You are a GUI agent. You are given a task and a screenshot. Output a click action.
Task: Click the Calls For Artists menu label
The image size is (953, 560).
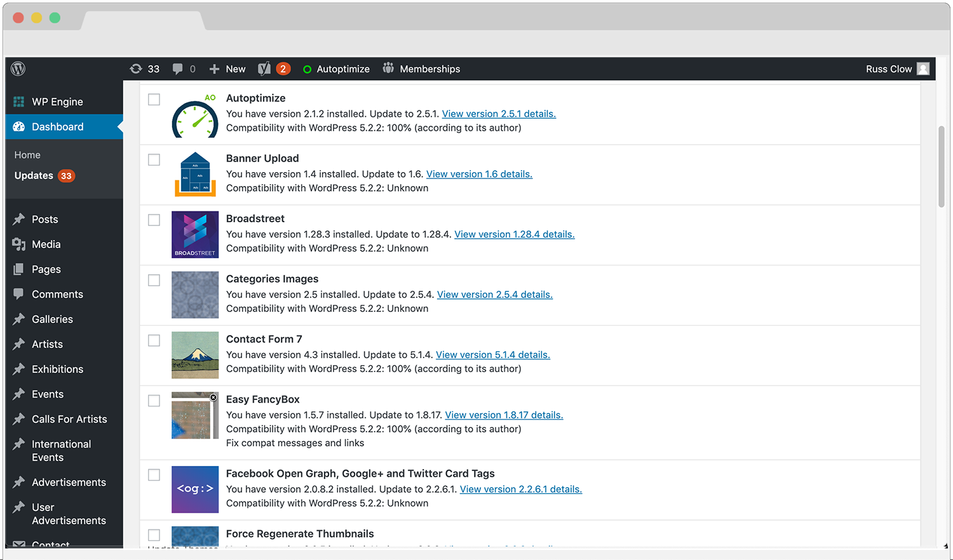point(69,419)
